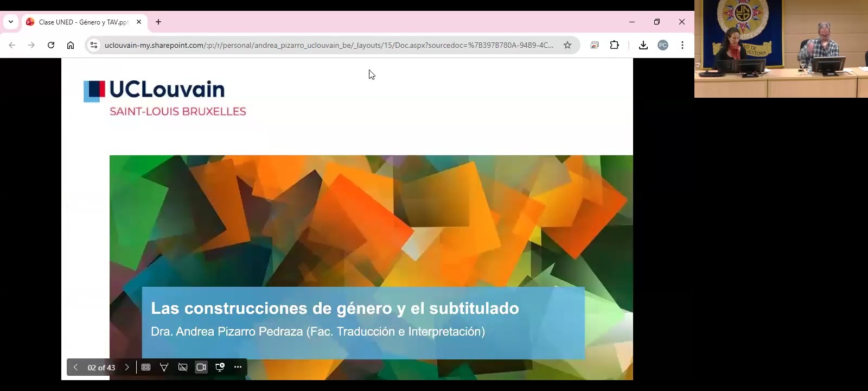Open the browser home page
Image resolution: width=868 pixels, height=391 pixels.
point(71,45)
